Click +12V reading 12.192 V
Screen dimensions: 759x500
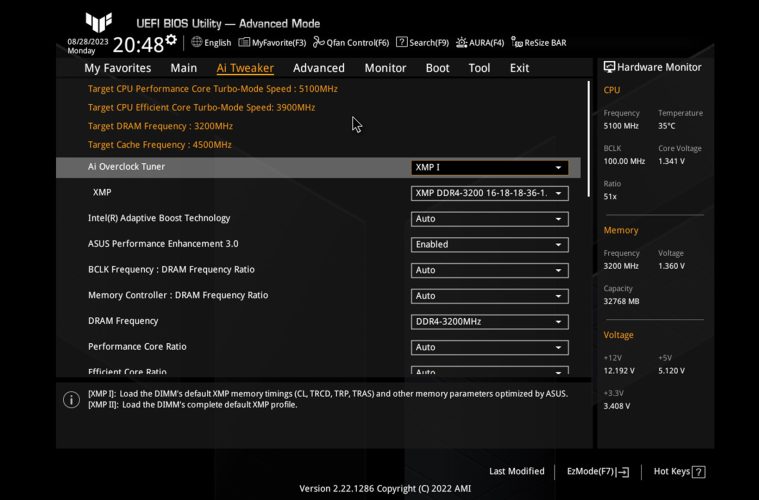tap(619, 371)
